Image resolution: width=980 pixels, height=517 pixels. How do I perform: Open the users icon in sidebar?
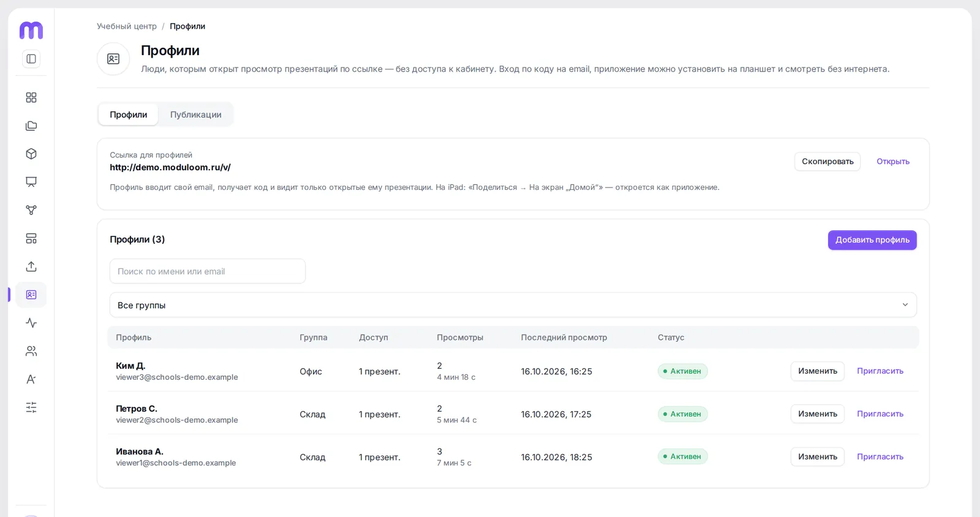pyautogui.click(x=31, y=351)
